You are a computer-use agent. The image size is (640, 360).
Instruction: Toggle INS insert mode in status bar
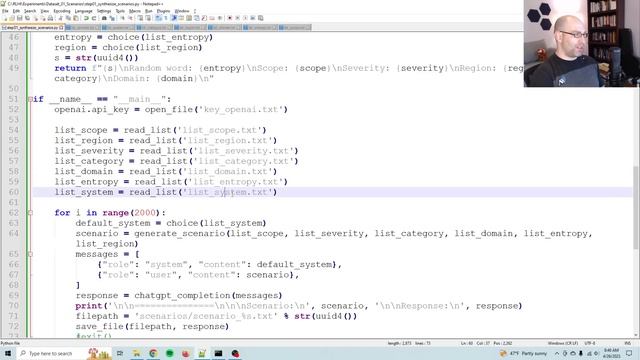click(628, 343)
